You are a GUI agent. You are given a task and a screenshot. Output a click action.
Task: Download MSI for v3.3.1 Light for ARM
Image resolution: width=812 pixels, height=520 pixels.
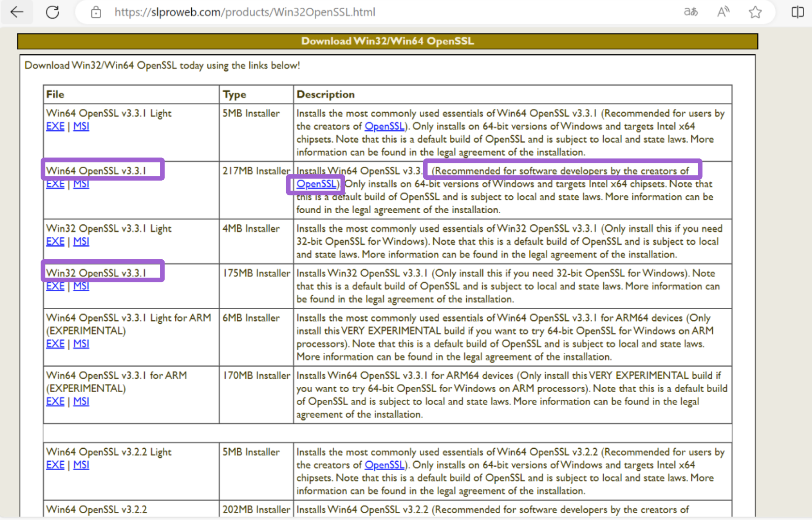pyautogui.click(x=81, y=344)
